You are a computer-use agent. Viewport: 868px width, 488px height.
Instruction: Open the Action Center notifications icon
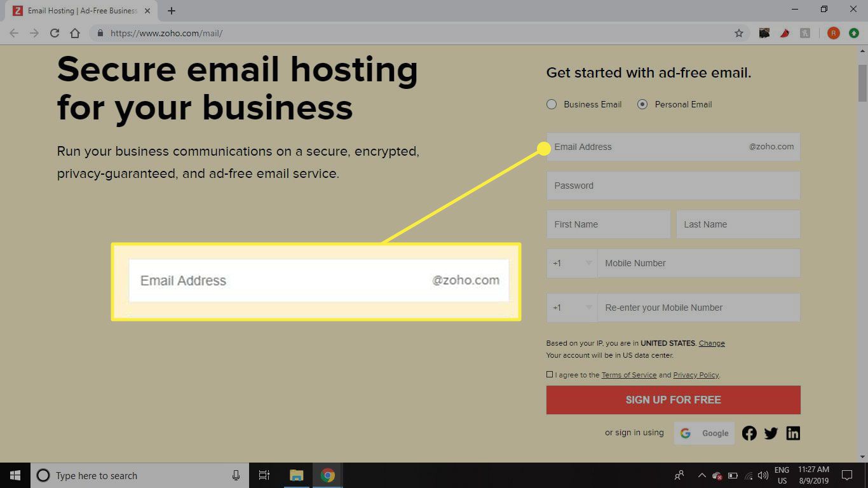846,475
